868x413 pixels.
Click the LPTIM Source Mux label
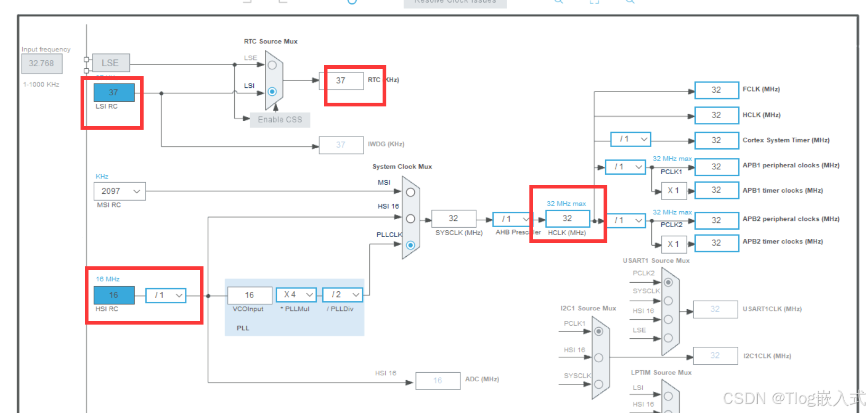coord(661,373)
